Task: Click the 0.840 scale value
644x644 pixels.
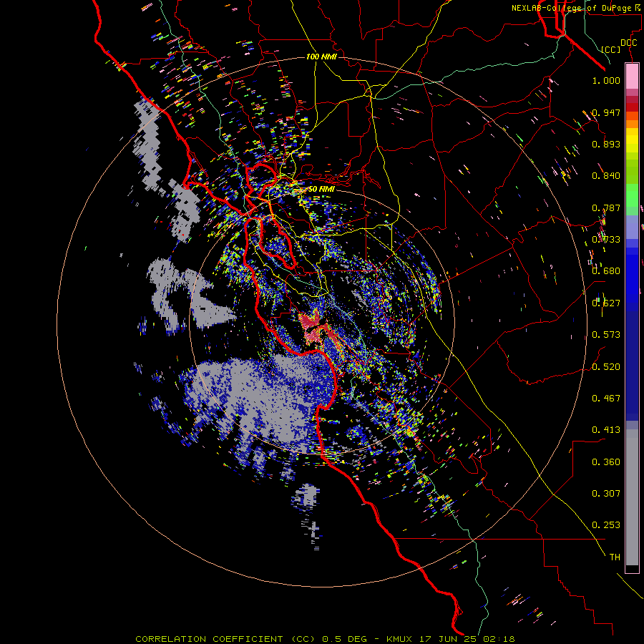Action: click(x=606, y=176)
